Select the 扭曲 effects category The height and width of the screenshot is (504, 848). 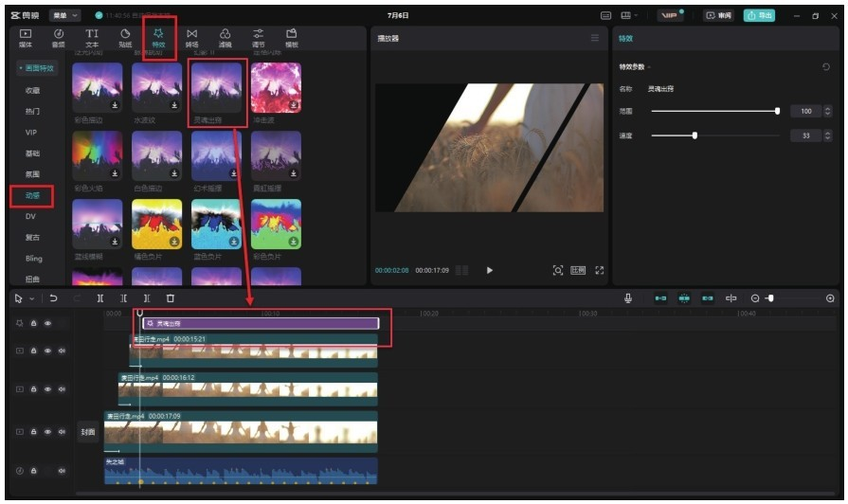pyautogui.click(x=32, y=279)
